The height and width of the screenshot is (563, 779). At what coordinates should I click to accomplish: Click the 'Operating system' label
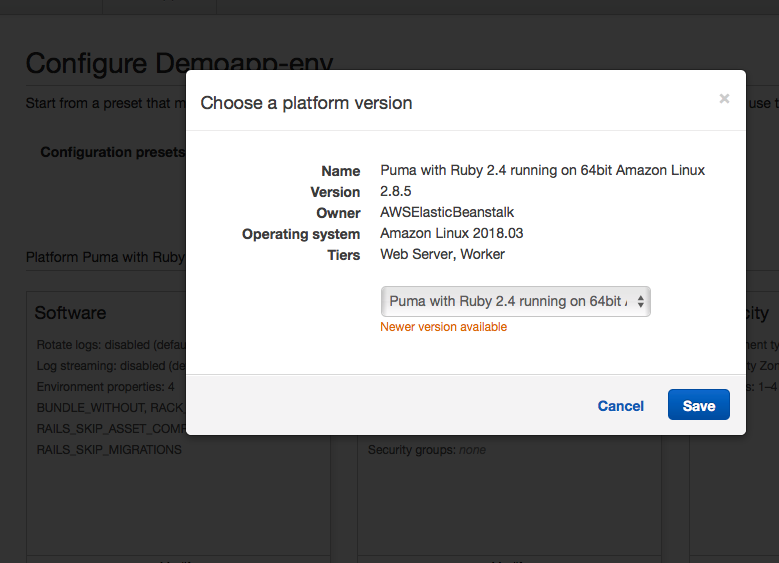click(x=300, y=234)
